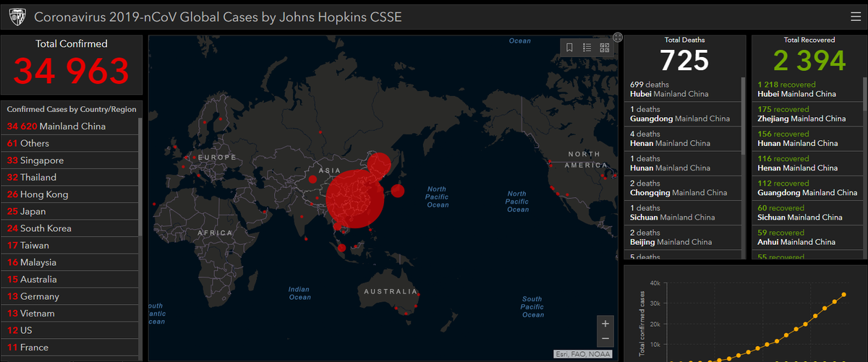868x362 pixels.
Task: Select US in the country list
Action: [69, 330]
